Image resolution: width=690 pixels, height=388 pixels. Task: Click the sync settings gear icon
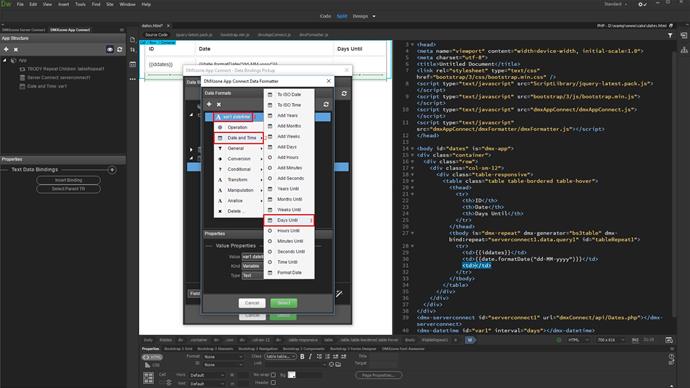(x=642, y=4)
